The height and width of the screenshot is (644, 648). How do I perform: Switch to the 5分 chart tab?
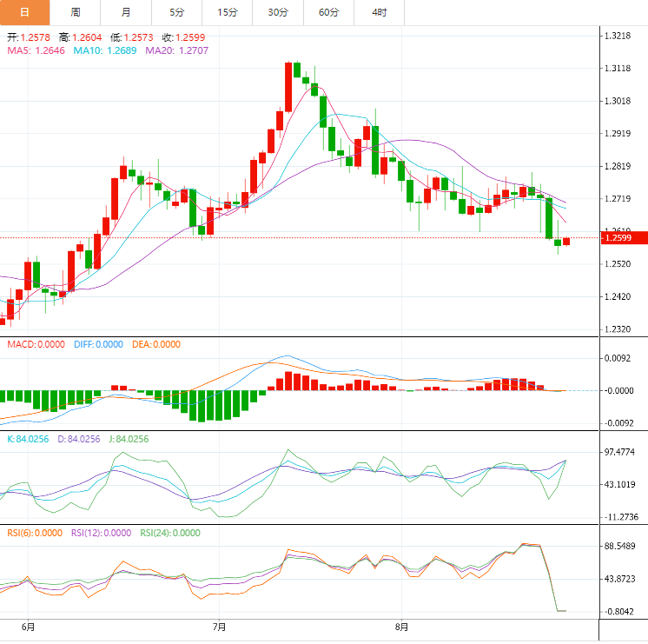point(177,12)
